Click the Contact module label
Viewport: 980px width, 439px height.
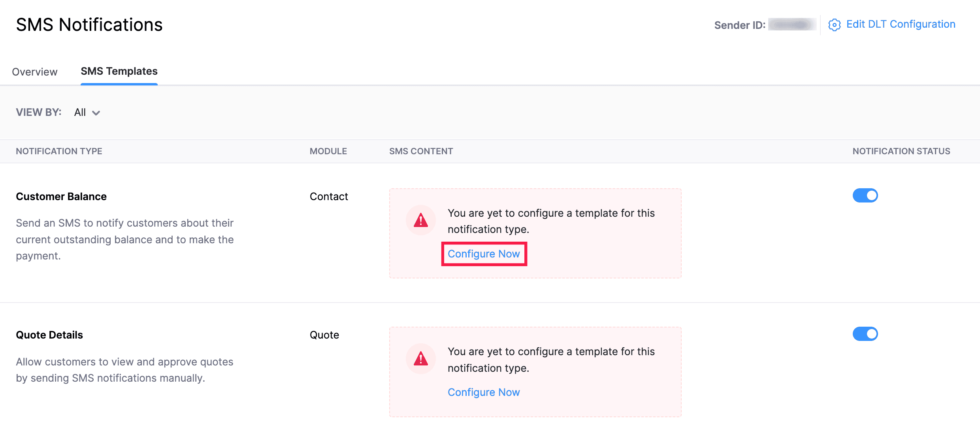coord(329,196)
